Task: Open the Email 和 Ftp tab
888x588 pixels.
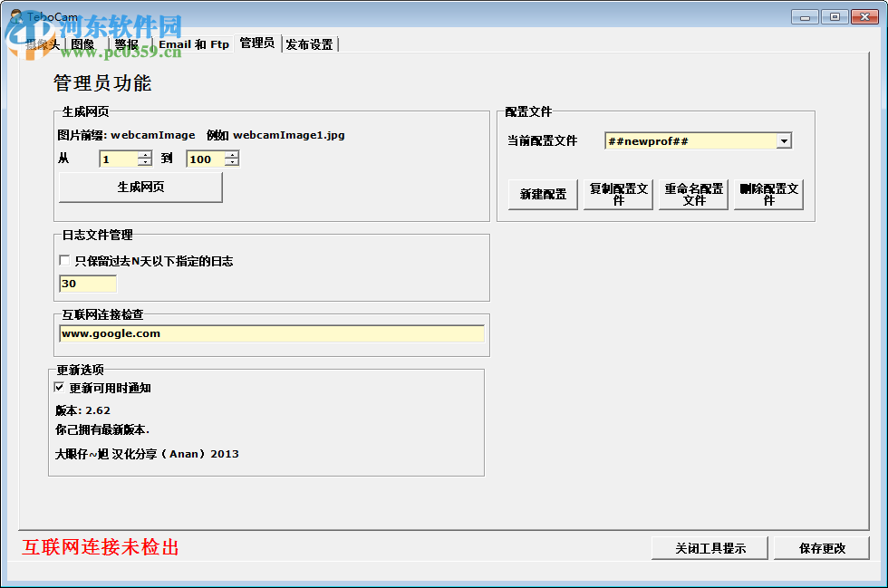Action: (x=194, y=44)
